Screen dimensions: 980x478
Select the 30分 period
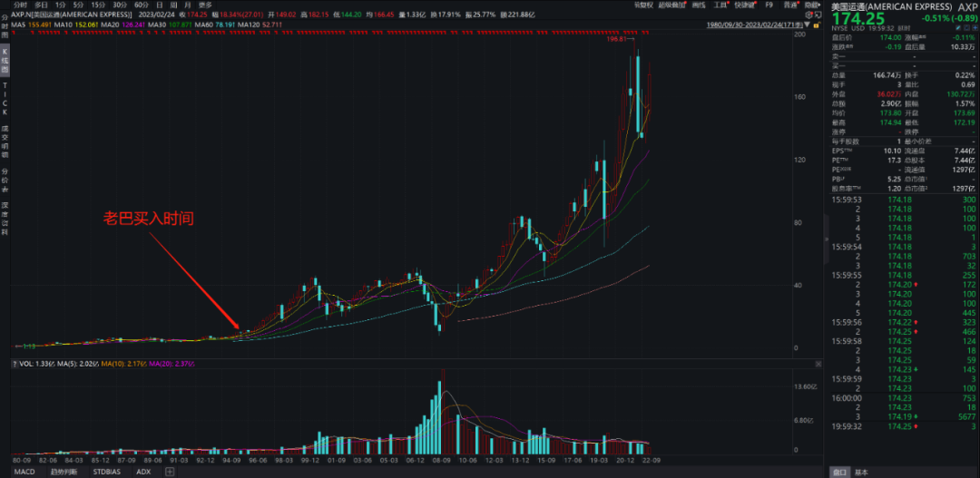pyautogui.click(x=120, y=5)
